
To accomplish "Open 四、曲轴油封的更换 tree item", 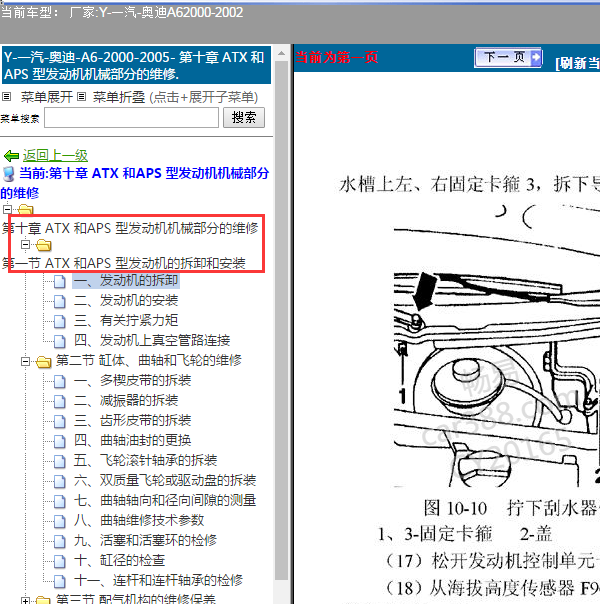I will pyautogui.click(x=132, y=441).
